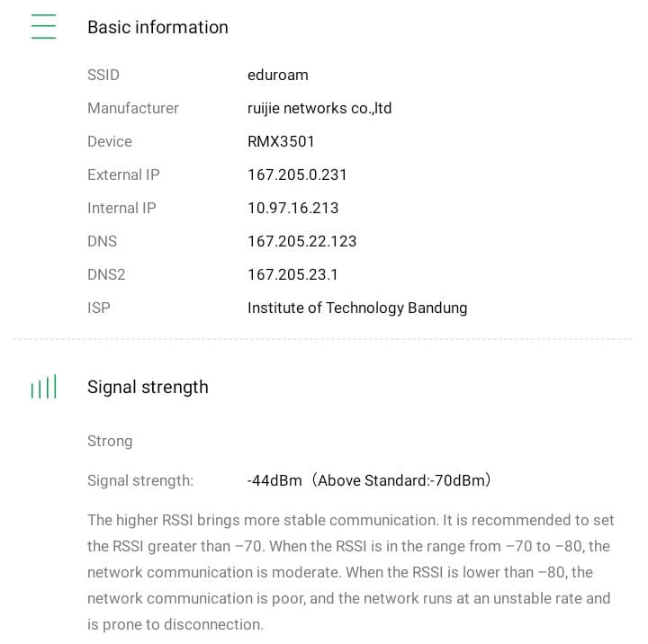Click the SSID value eduroam
648x644 pixels.
pos(277,75)
